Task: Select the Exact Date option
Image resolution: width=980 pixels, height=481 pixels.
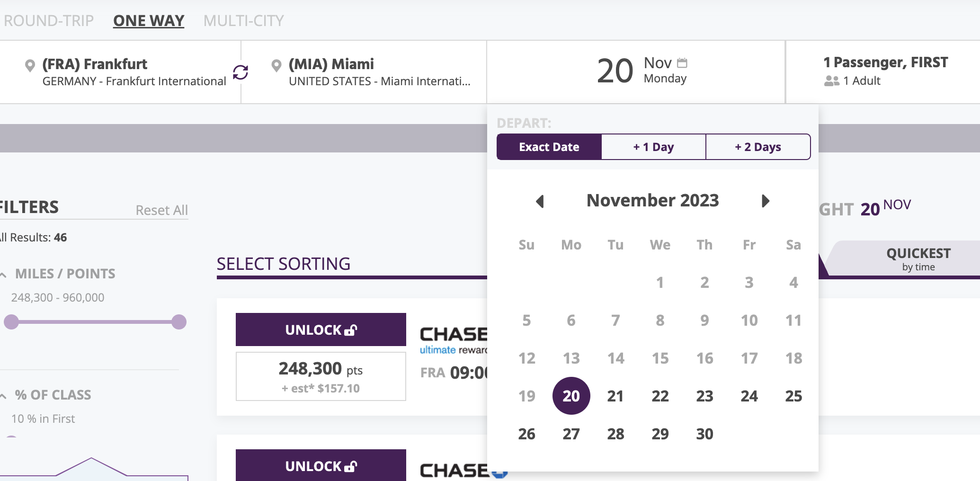Action: (x=549, y=147)
